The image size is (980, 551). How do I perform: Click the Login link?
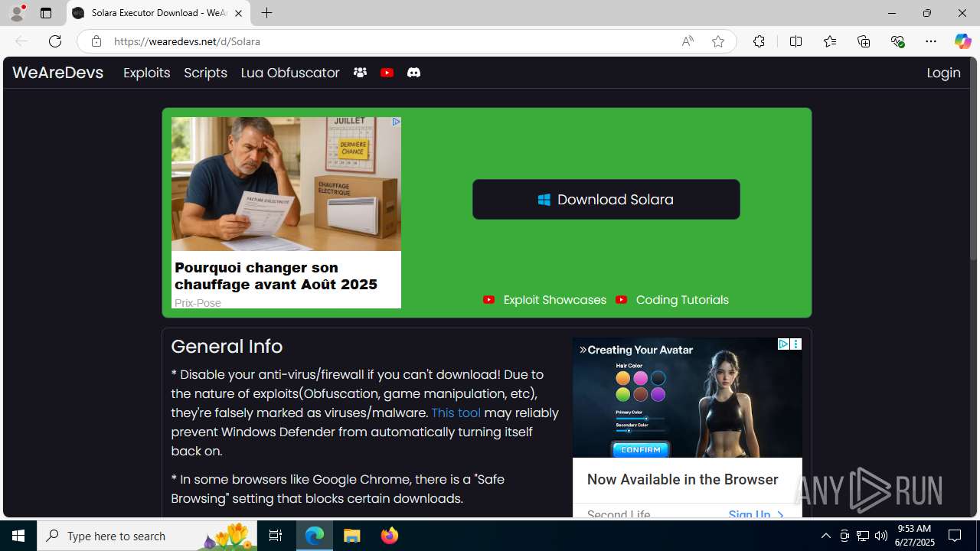pyautogui.click(x=943, y=73)
